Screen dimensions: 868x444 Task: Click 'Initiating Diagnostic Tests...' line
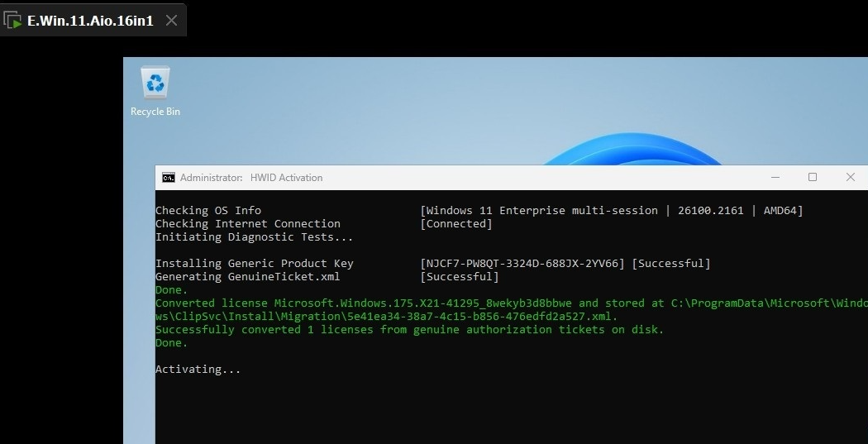[254, 237]
